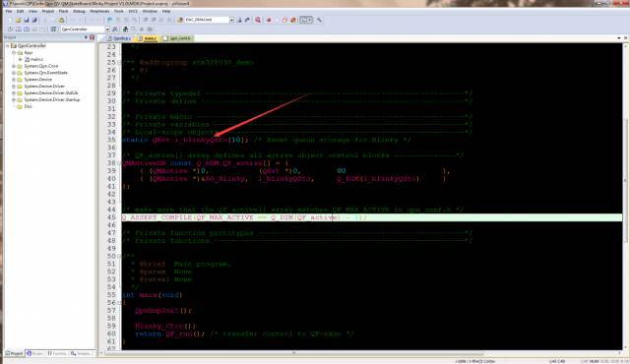The width and height of the screenshot is (630, 364).
Task: Switch to the Templates bottom panel tab
Action: point(82,353)
